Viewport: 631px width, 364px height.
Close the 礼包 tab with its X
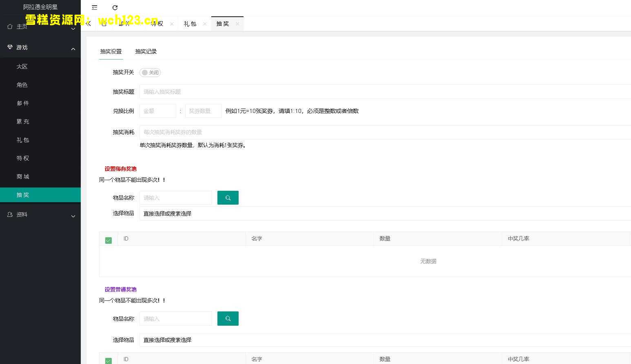tap(205, 24)
